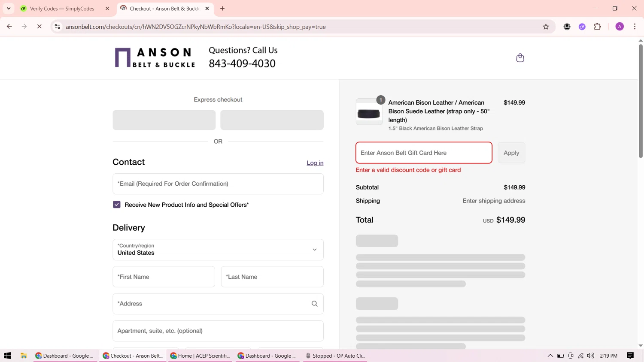The width and height of the screenshot is (644, 362).
Task: Show hidden system tray icons
Action: pyautogui.click(x=550, y=356)
